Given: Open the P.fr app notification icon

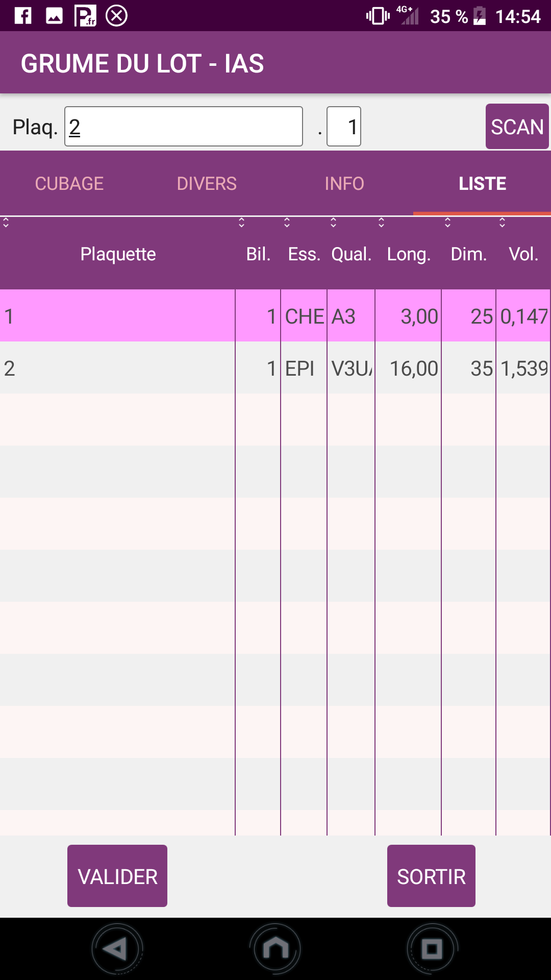Looking at the screenshot, I should coord(85,16).
